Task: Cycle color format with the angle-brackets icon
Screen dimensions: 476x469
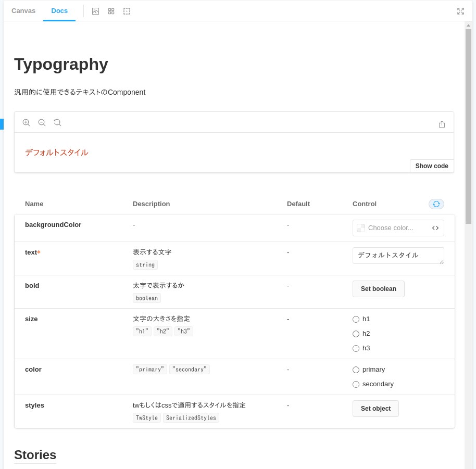Action: tap(435, 228)
